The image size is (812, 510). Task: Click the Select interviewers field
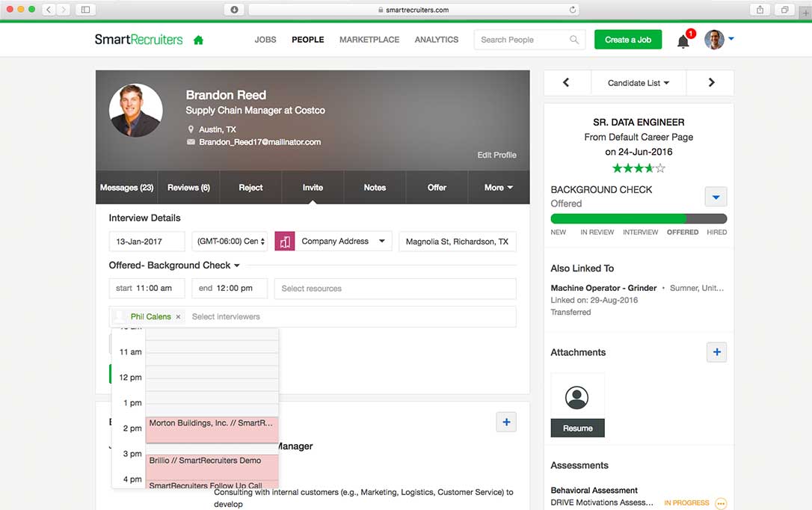pyautogui.click(x=352, y=317)
